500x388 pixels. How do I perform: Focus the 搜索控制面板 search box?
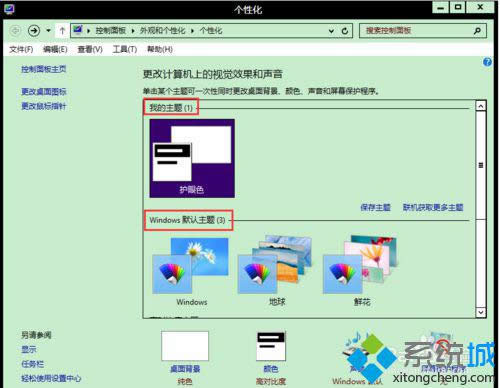coord(423,31)
